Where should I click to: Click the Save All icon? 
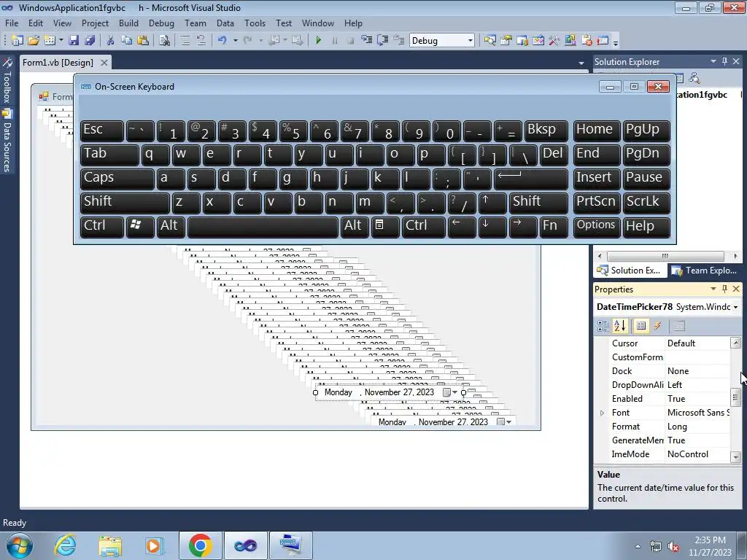[x=90, y=41]
